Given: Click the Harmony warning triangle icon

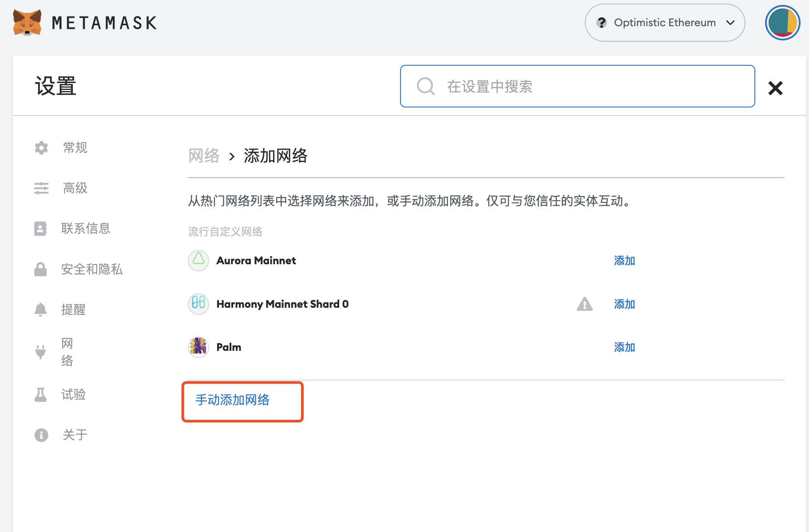Looking at the screenshot, I should (585, 304).
